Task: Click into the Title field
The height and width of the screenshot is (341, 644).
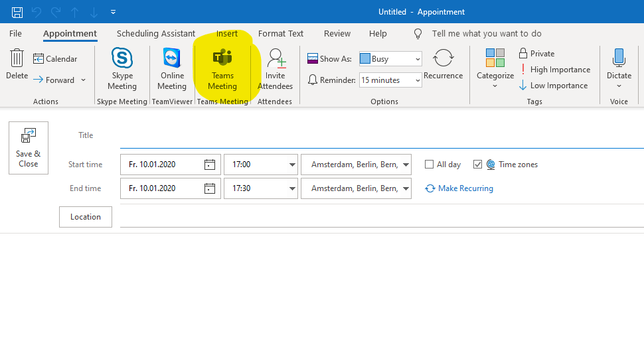Action: (382, 136)
